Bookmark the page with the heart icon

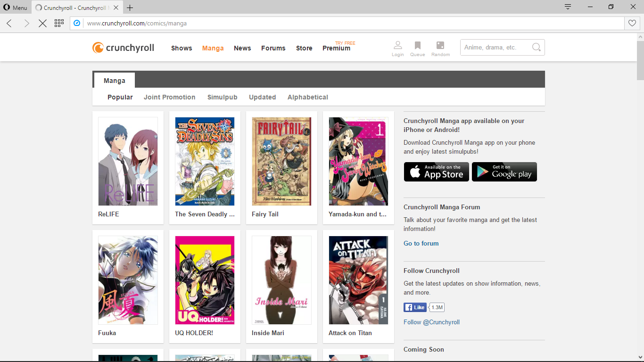[x=632, y=23]
